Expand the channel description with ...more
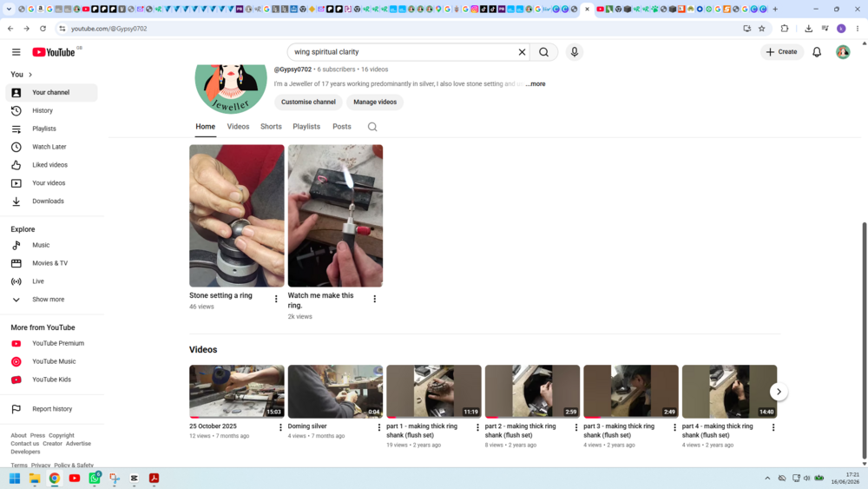The image size is (868, 489). [x=536, y=84]
